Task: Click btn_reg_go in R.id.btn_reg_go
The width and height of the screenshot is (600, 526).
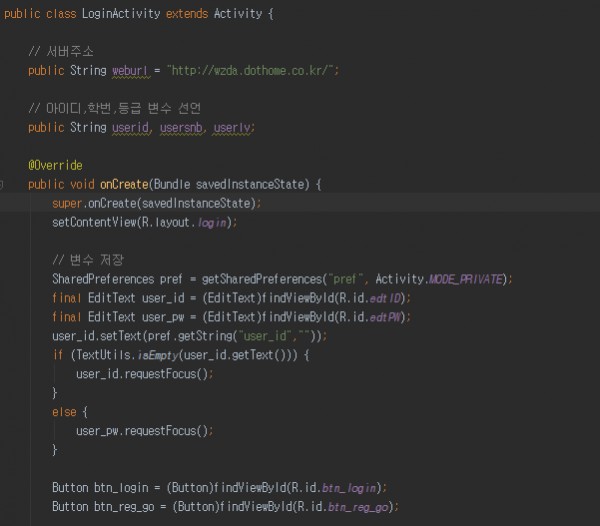Action: 358,506
